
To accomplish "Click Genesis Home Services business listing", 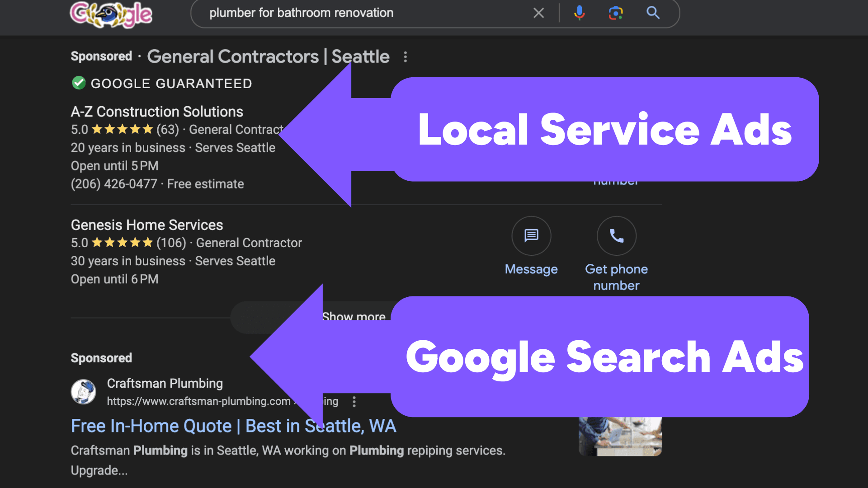I will pos(146,225).
